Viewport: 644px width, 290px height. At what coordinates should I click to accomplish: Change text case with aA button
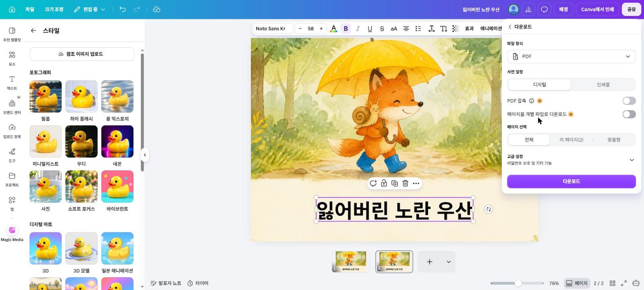click(x=394, y=28)
